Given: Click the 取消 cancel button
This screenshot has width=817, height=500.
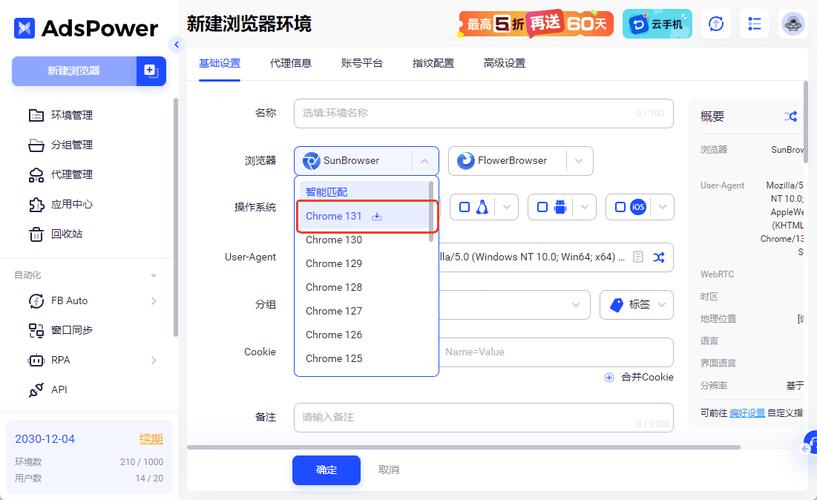Looking at the screenshot, I should [x=389, y=470].
